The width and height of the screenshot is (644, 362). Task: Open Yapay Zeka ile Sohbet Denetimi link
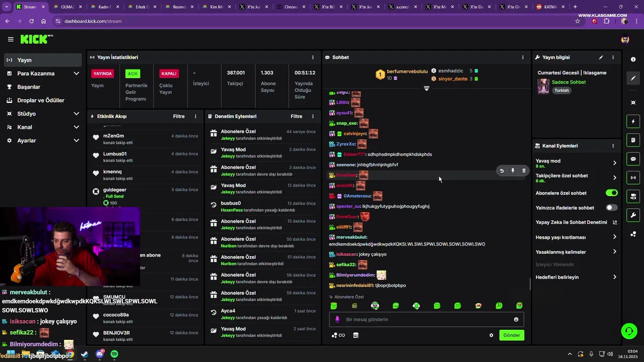576,222
